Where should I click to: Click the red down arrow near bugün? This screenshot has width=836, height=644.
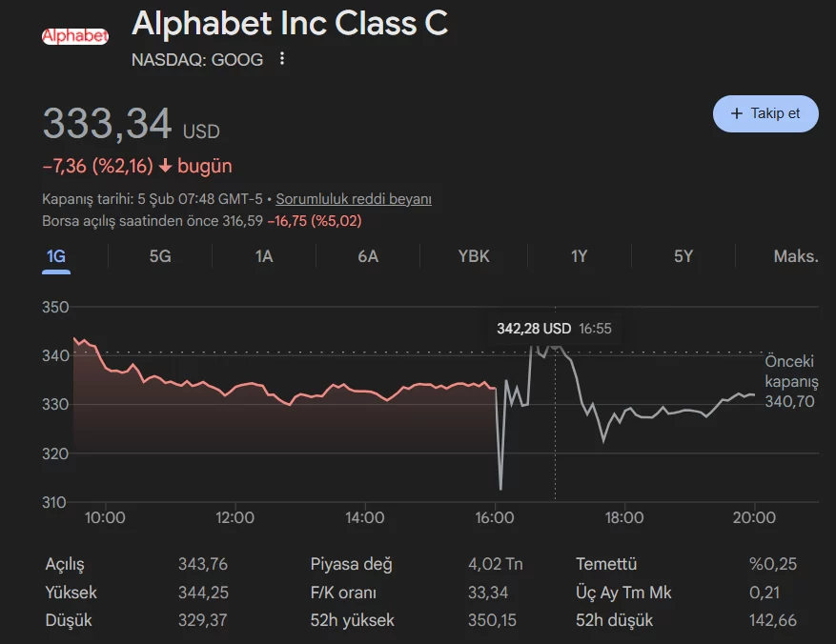point(165,166)
